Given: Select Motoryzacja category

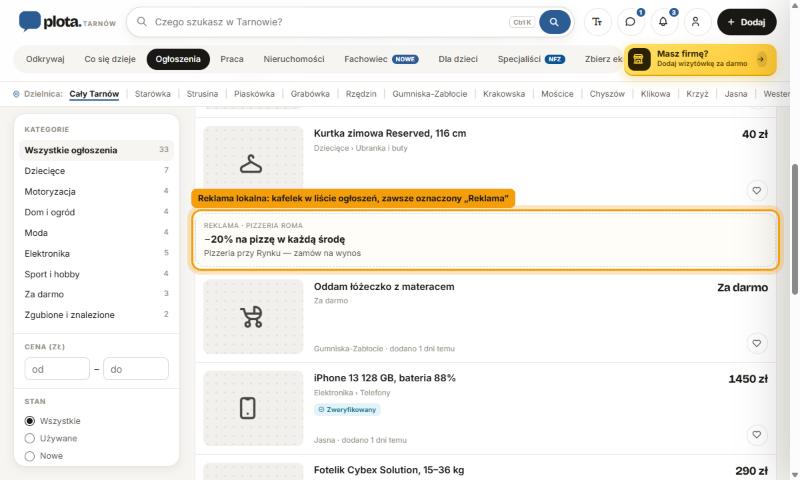Looking at the screenshot, I should point(96,191).
